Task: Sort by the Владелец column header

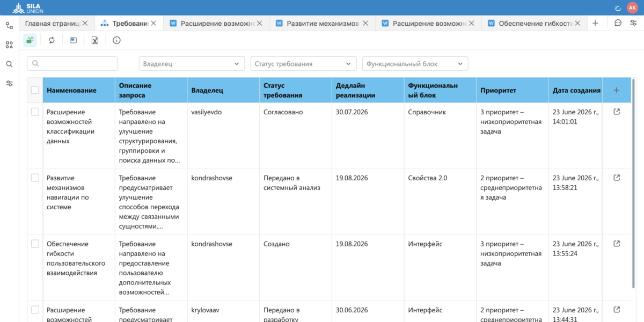Action: click(223, 90)
